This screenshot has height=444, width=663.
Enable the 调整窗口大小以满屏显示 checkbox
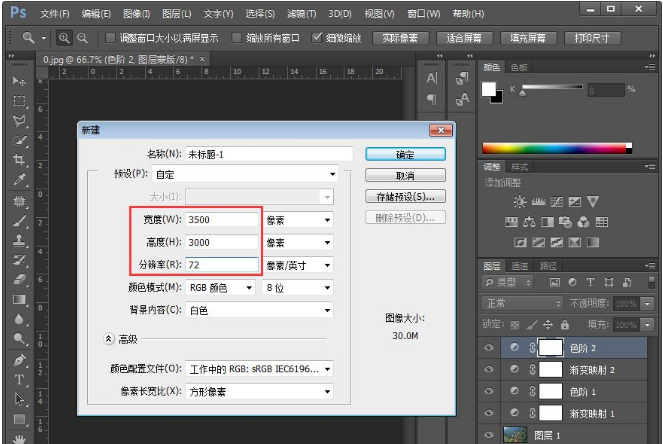pyautogui.click(x=110, y=37)
